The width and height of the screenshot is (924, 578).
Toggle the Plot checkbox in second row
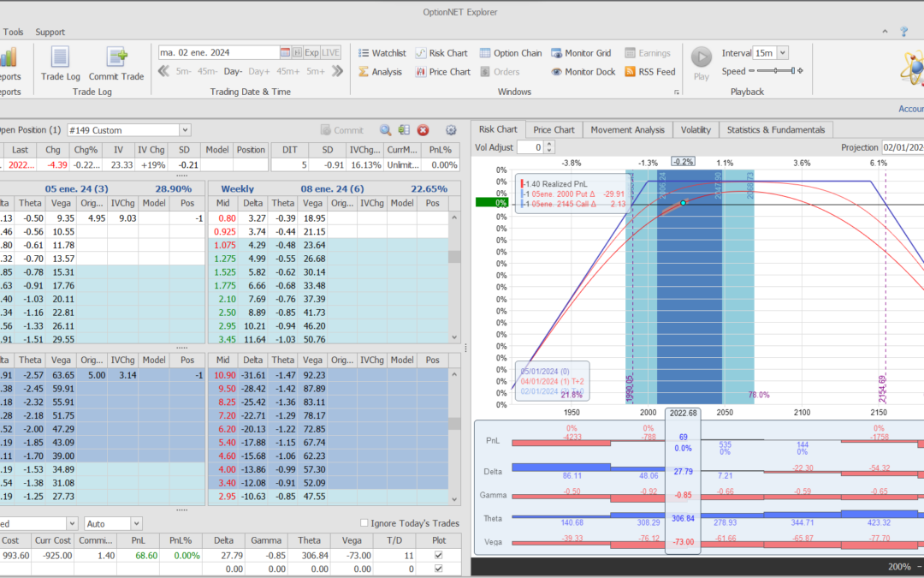tap(439, 569)
